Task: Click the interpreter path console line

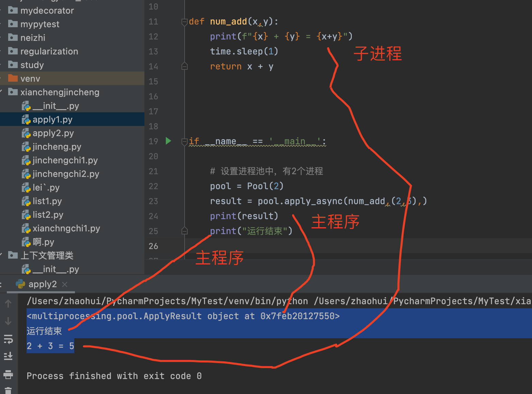Action: (279, 301)
